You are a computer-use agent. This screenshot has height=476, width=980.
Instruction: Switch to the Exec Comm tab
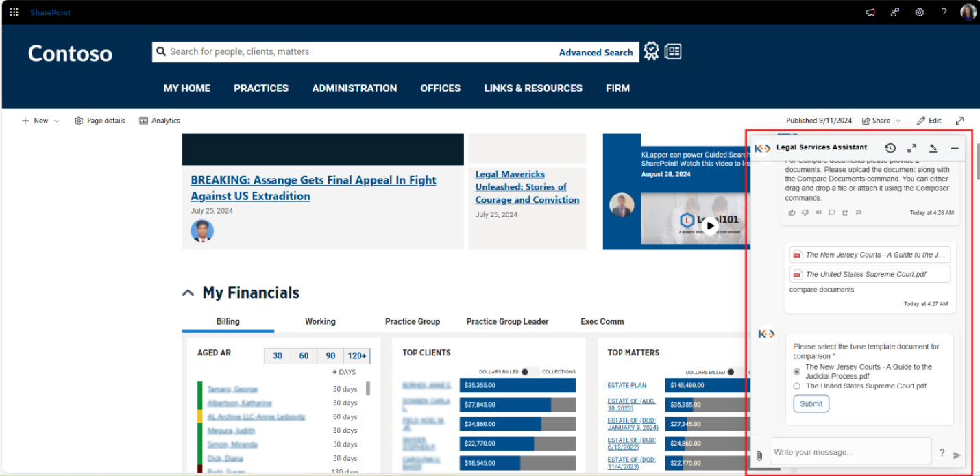602,321
